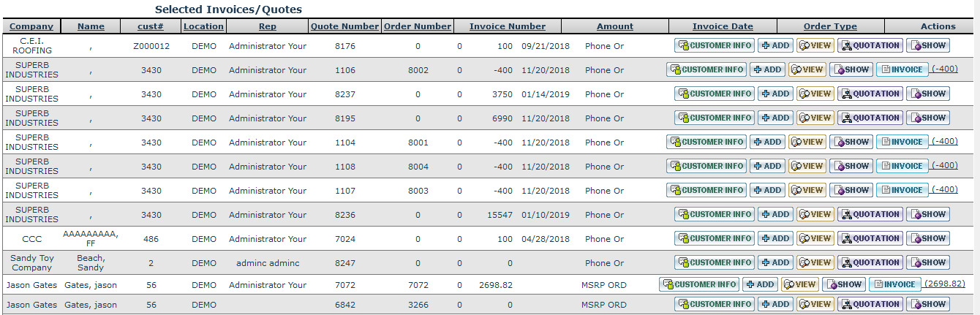Click Add button for quote 8176
This screenshot has width=980, height=315.
pyautogui.click(x=775, y=45)
